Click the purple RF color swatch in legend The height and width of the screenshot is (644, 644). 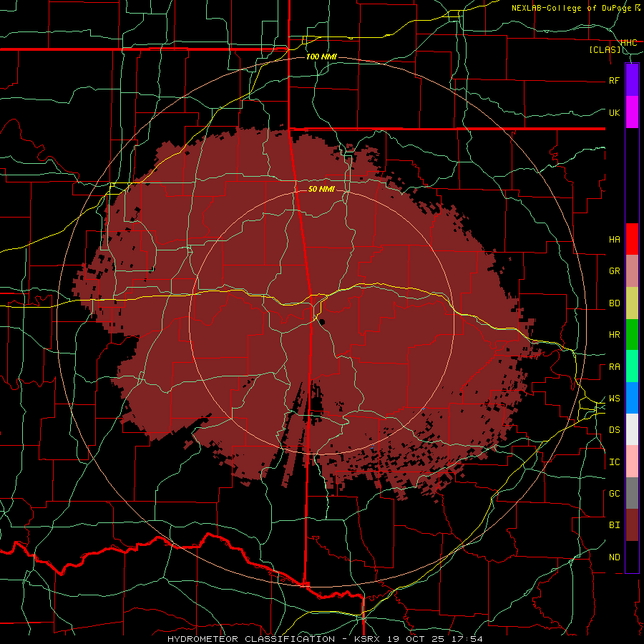point(632,80)
